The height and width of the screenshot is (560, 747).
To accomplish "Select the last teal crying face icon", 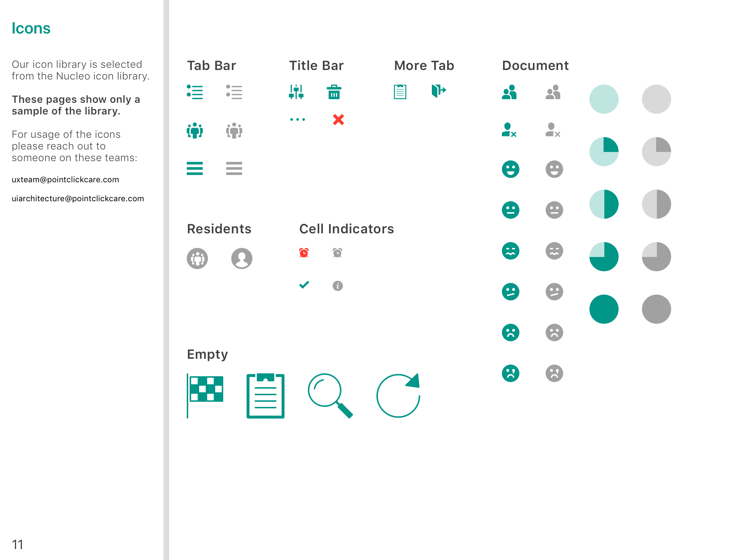I will click(511, 373).
